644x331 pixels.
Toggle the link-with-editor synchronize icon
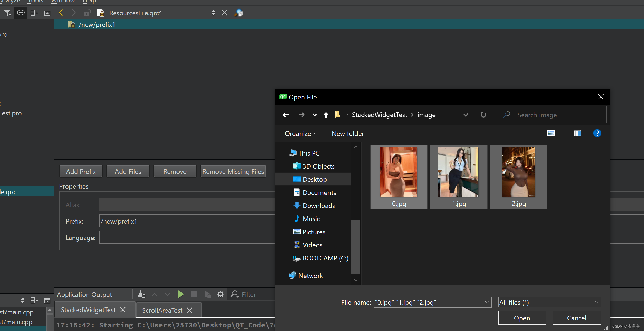point(21,13)
